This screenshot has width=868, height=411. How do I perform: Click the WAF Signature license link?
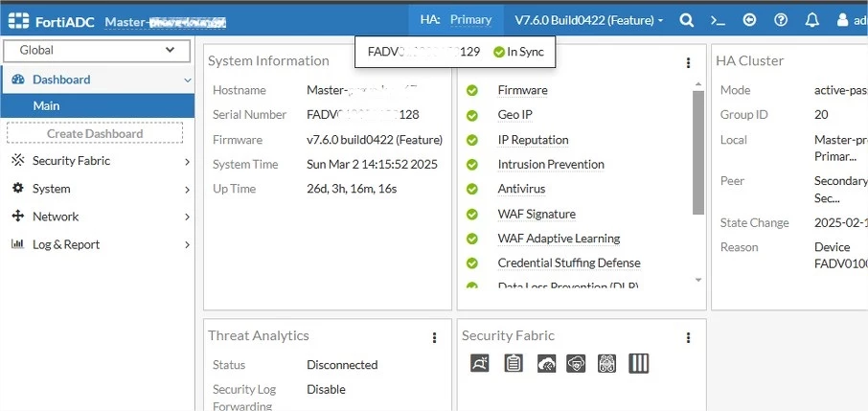point(537,214)
